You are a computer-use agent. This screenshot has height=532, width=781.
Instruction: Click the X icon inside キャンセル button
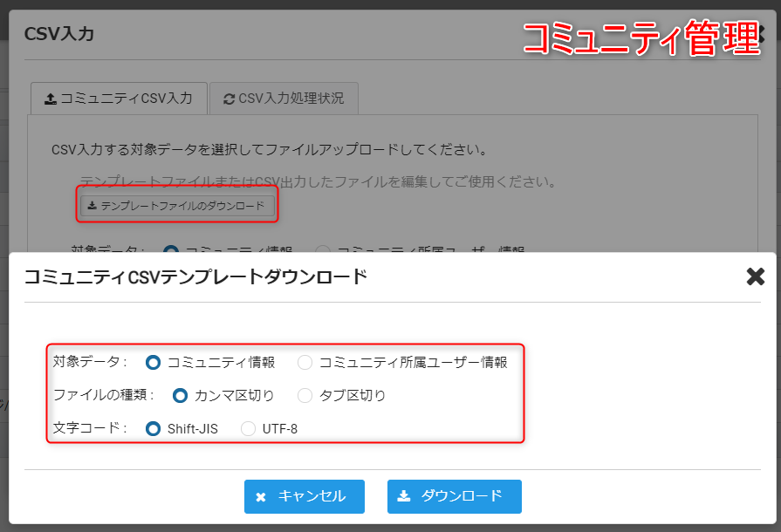point(261,497)
